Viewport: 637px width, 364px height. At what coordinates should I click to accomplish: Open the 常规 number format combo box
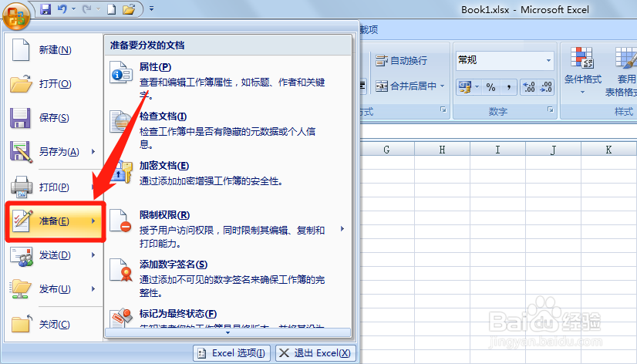click(x=505, y=60)
